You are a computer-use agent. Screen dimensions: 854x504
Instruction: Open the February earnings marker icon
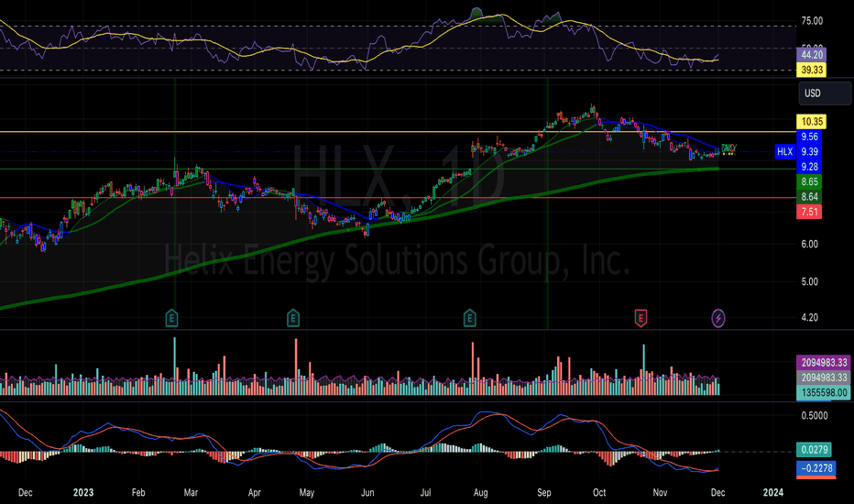(171, 317)
